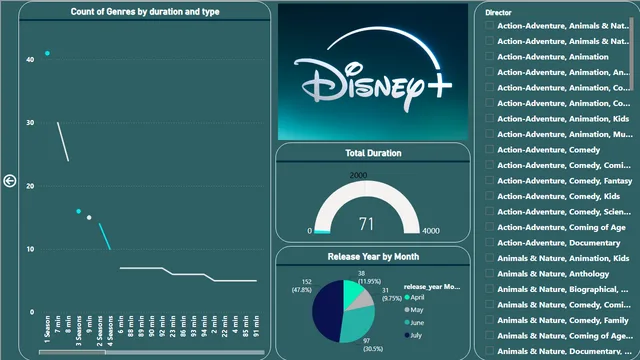Select the white line between 7 and 8 min
This screenshot has width=640, height=360.
(x=63, y=142)
